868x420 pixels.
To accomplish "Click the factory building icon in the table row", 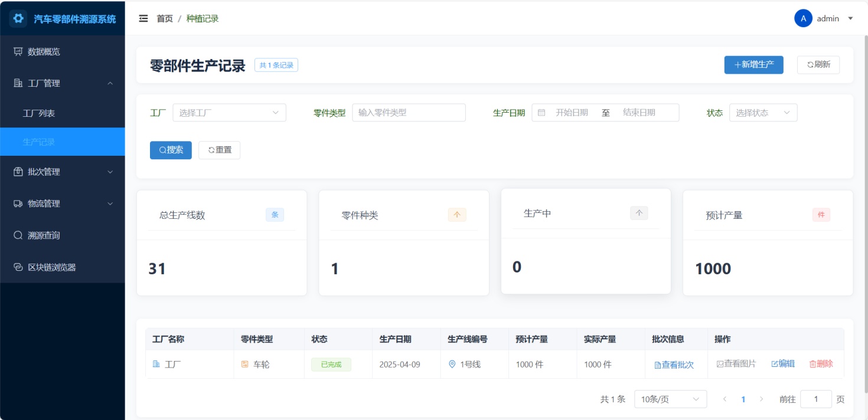I will click(156, 365).
